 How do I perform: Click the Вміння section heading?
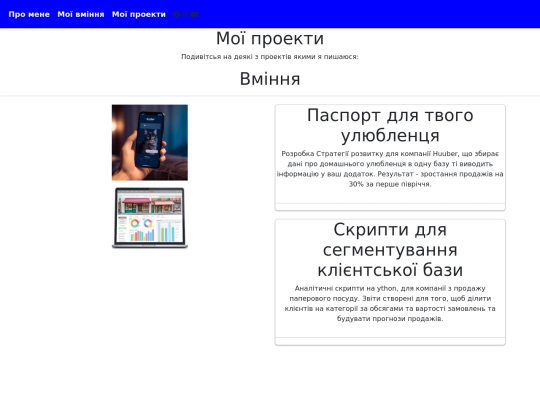pyautogui.click(x=270, y=79)
